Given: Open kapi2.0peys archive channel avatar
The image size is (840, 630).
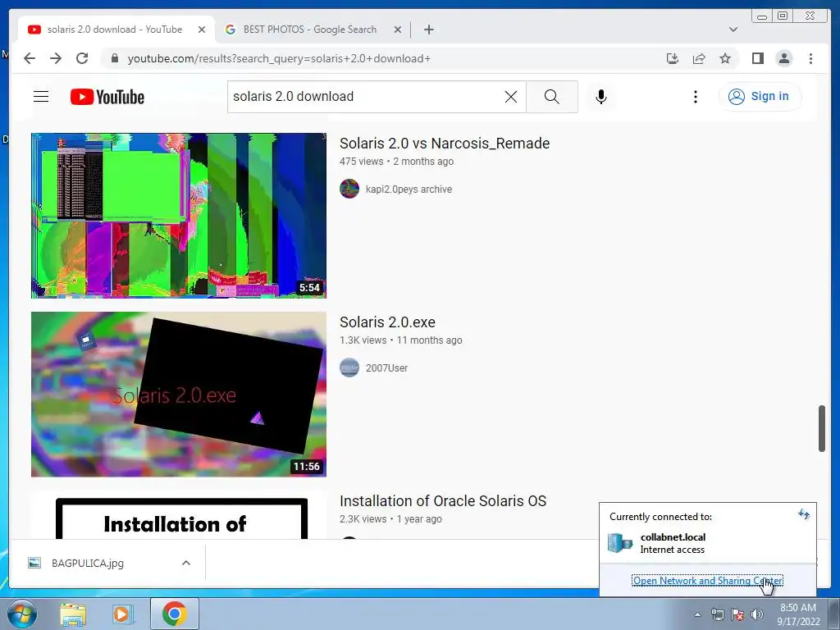Looking at the screenshot, I should [x=349, y=189].
